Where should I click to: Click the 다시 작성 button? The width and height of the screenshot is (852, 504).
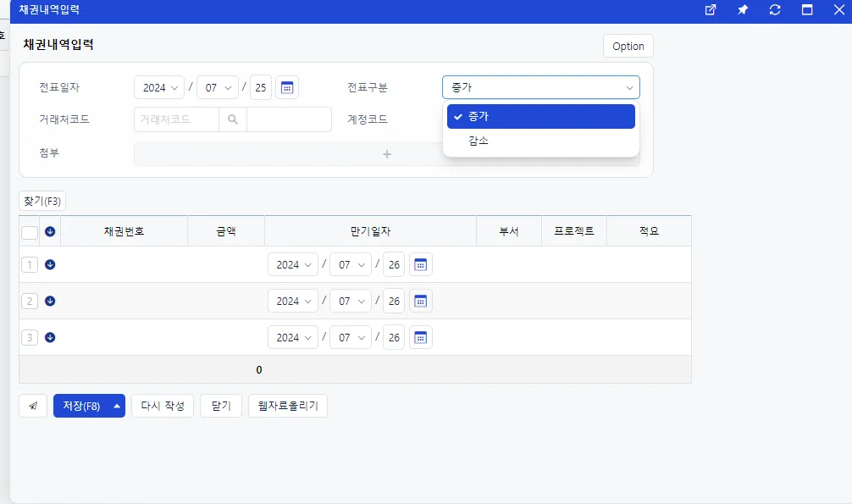click(163, 406)
